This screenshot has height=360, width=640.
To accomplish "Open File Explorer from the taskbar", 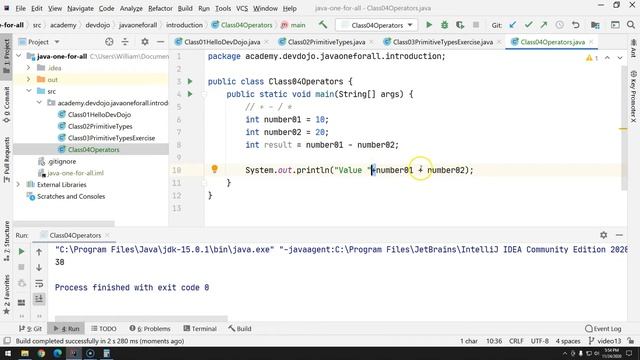I will 25,353.
